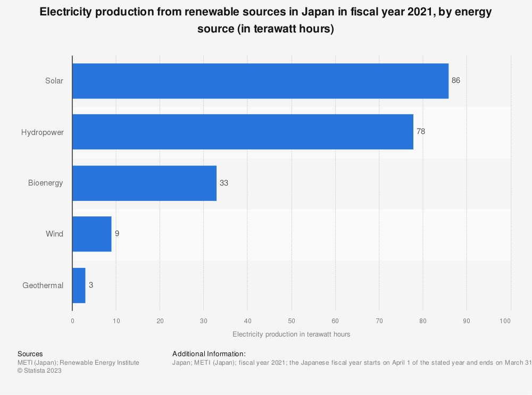Click the value label 78
Screen dimensions: 532x395
(x=420, y=132)
